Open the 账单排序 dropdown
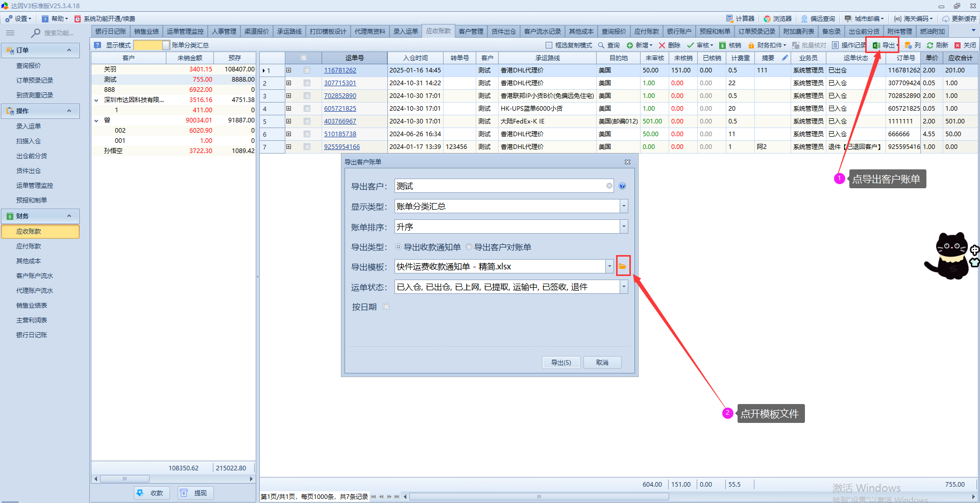 point(624,227)
